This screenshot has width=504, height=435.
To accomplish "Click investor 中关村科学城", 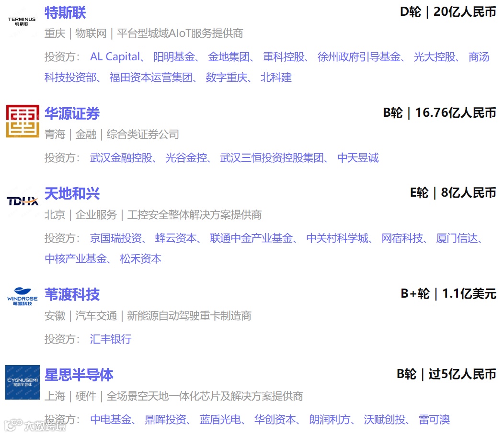I will pos(337,238).
